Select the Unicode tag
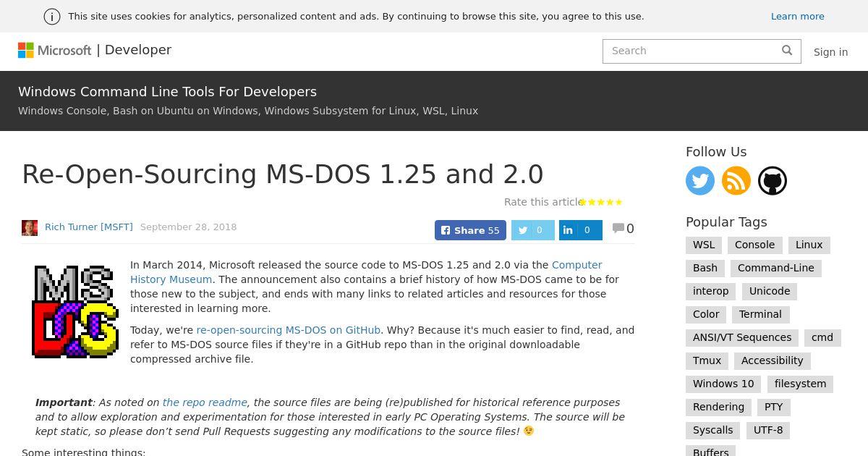This screenshot has height=456, width=868. pyautogui.click(x=770, y=292)
